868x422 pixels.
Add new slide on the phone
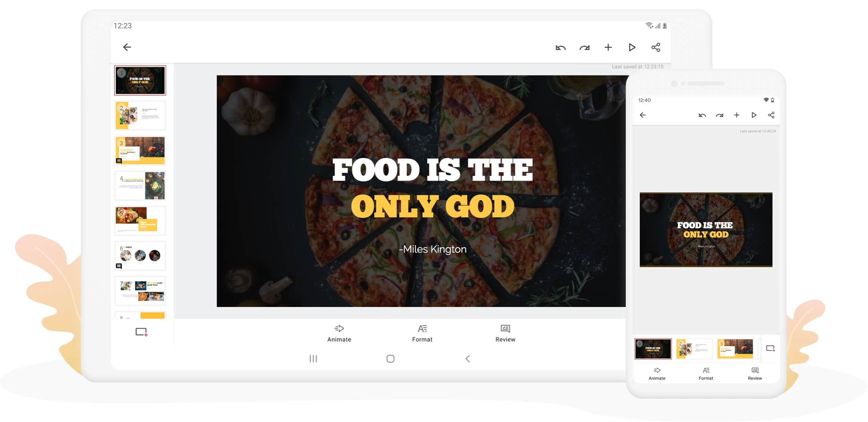(770, 348)
